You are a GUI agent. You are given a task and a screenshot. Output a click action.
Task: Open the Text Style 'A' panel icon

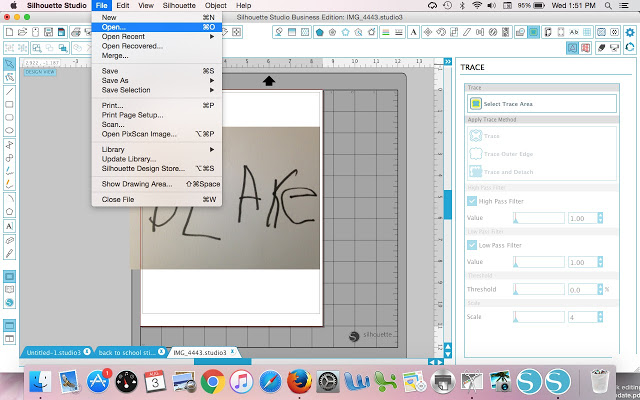[413, 32]
